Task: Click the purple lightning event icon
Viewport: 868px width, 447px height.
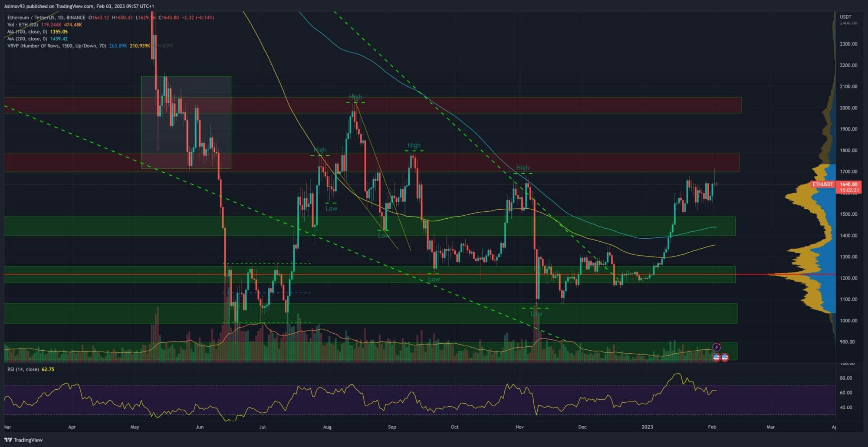Action: [717, 347]
